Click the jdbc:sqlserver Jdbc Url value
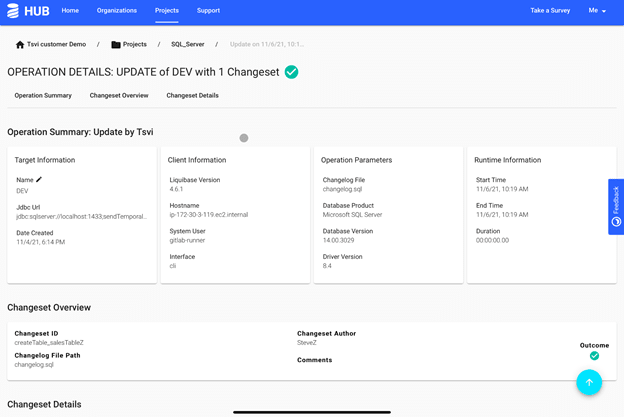 click(82, 216)
